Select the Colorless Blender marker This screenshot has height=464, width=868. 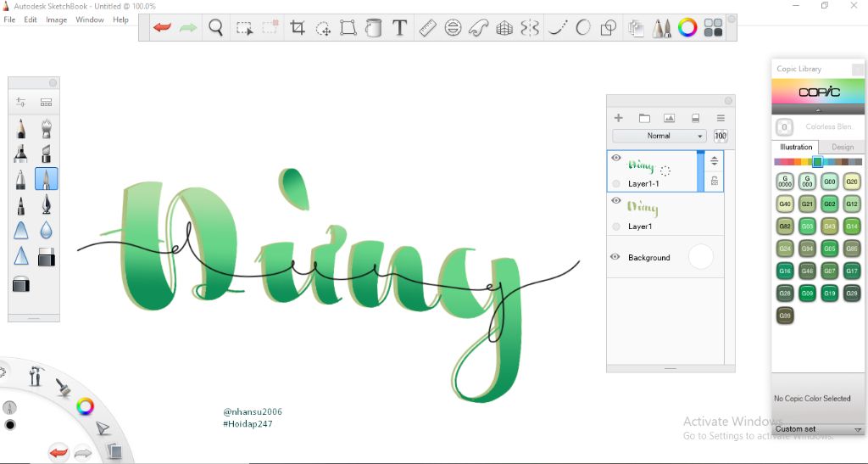[784, 126]
